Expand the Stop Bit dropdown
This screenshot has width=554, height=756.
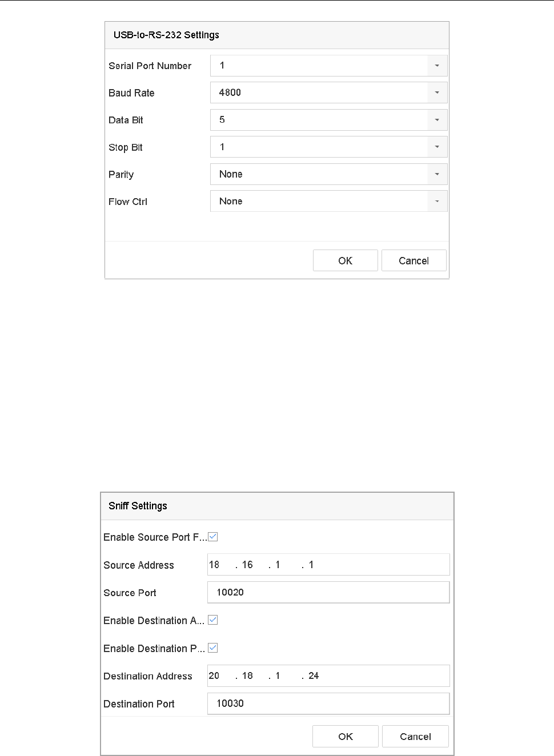pyautogui.click(x=437, y=147)
